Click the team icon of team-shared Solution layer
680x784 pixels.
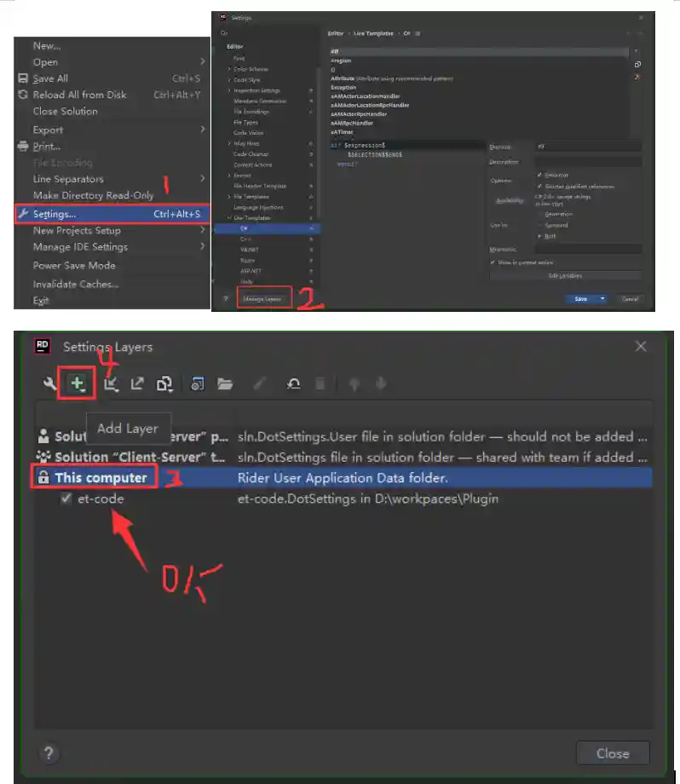[x=43, y=457]
